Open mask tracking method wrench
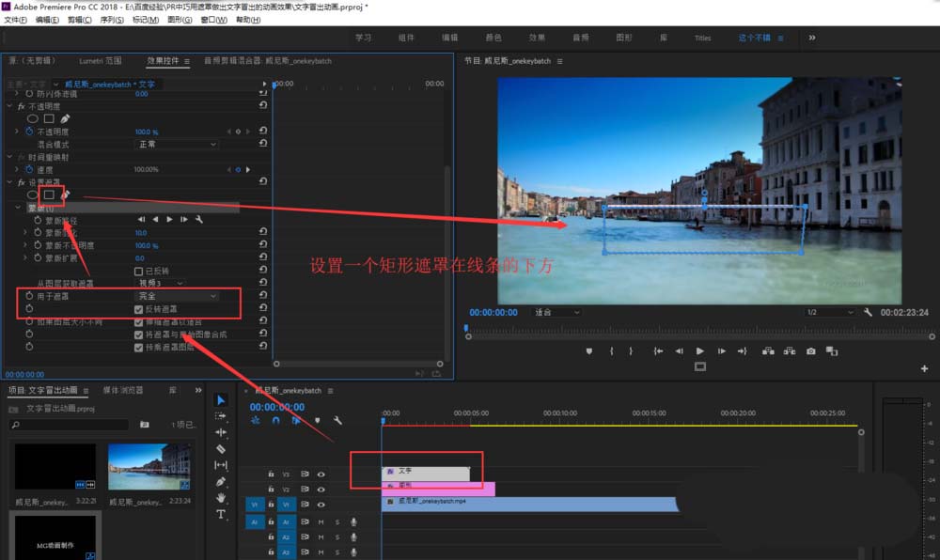Image resolution: width=940 pixels, height=560 pixels. (x=199, y=220)
